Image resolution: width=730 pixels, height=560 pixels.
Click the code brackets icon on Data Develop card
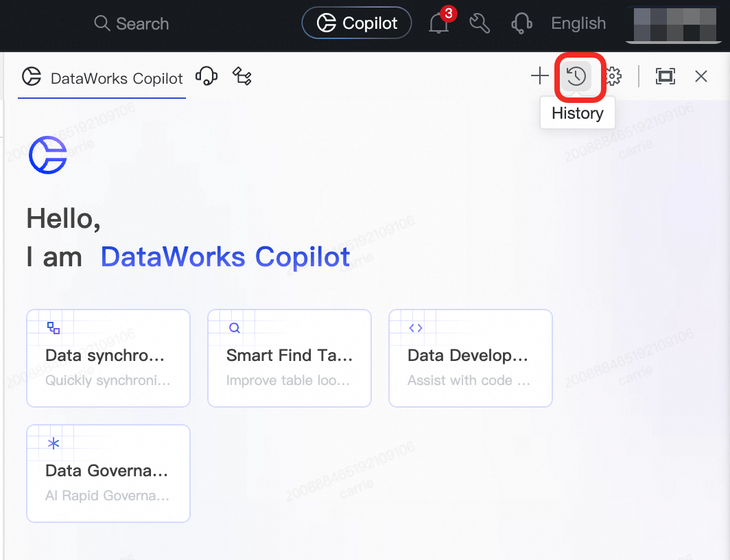(x=416, y=328)
